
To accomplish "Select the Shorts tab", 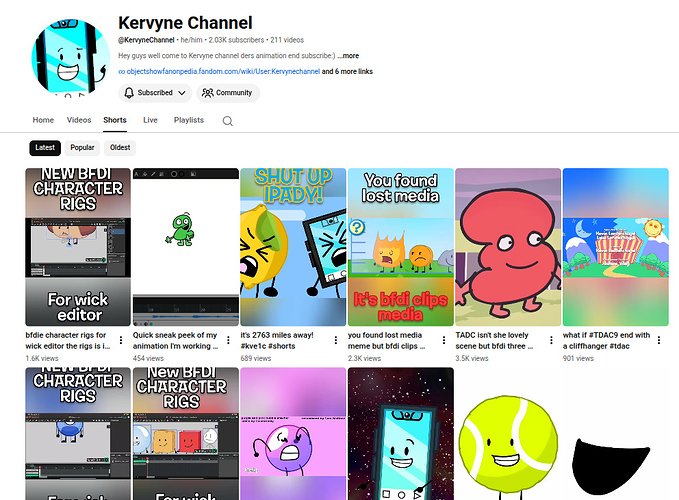I will (115, 120).
